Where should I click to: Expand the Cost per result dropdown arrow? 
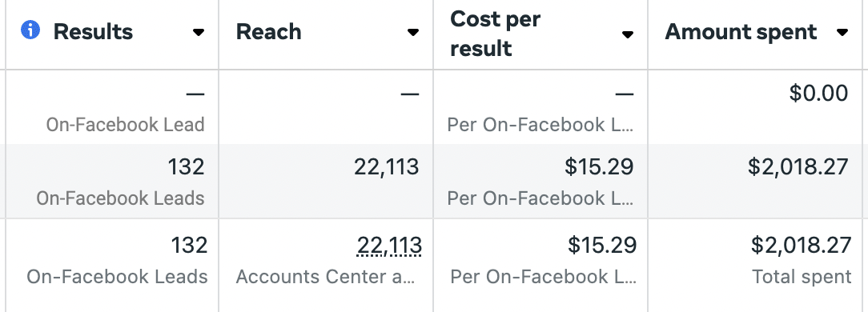coord(627,35)
